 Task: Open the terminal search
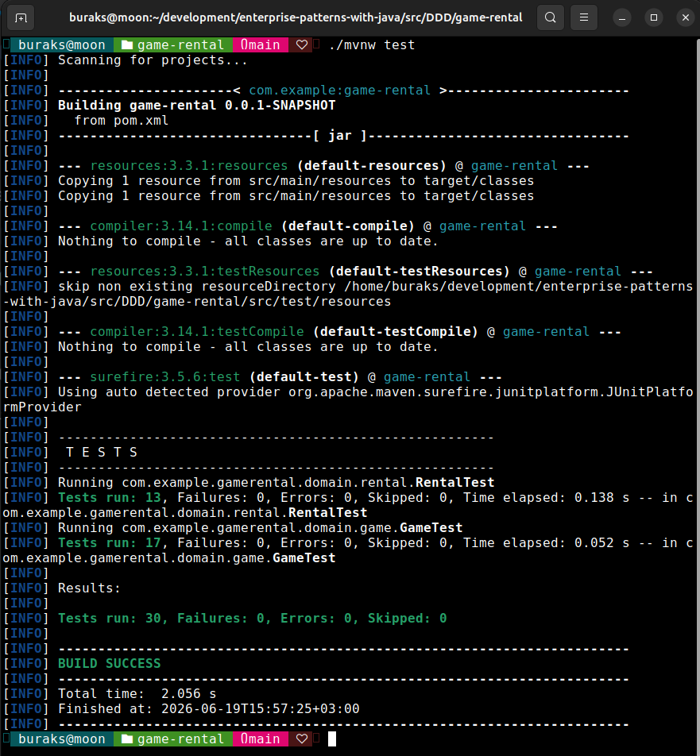tap(551, 17)
